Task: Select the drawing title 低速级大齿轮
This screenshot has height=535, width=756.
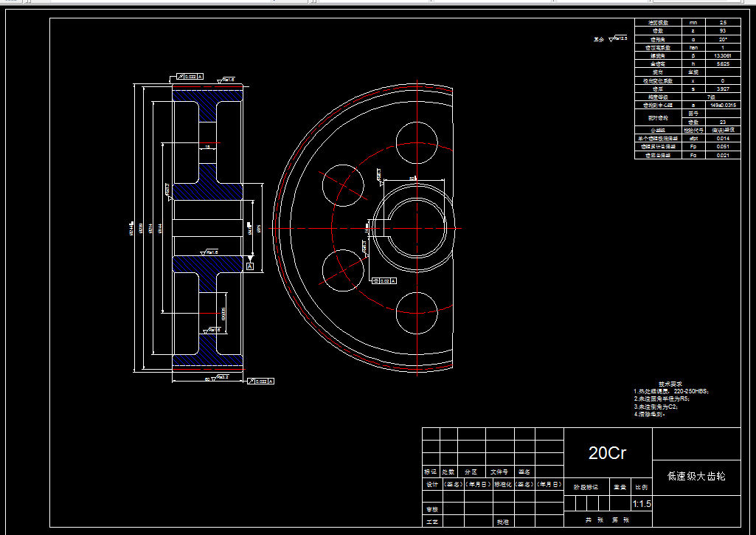Action: tap(696, 477)
